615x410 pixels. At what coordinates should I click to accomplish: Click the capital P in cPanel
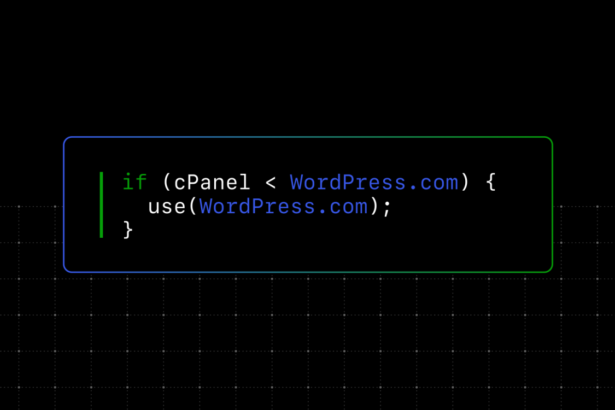(x=192, y=182)
